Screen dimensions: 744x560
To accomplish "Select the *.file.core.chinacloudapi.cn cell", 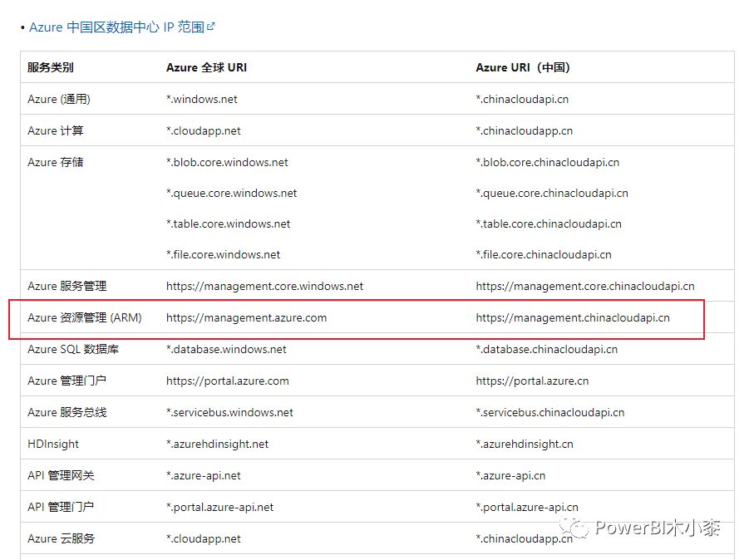I will (x=544, y=254).
